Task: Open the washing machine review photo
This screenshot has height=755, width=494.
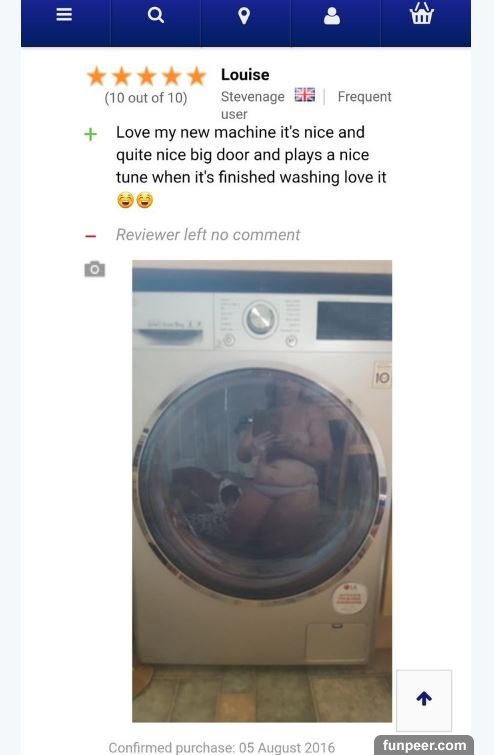Action: click(262, 491)
